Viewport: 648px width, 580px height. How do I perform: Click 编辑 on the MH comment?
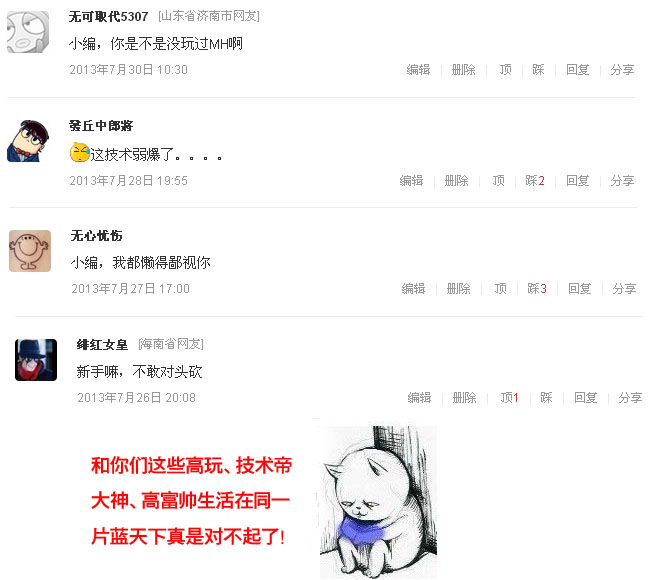pos(418,69)
